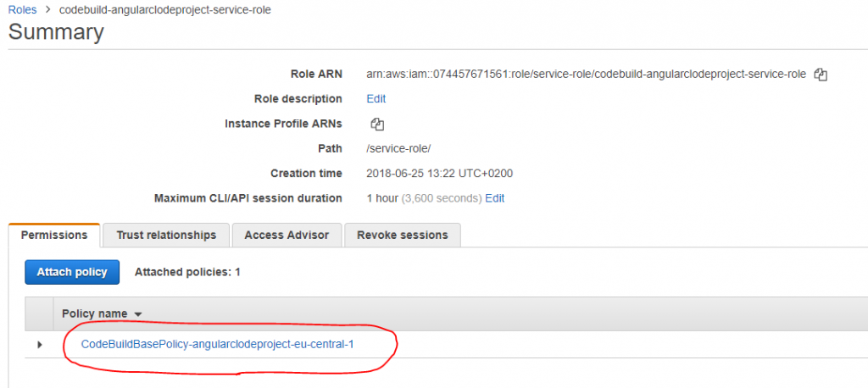Edit the maximum CLI/API session duration

click(494, 198)
